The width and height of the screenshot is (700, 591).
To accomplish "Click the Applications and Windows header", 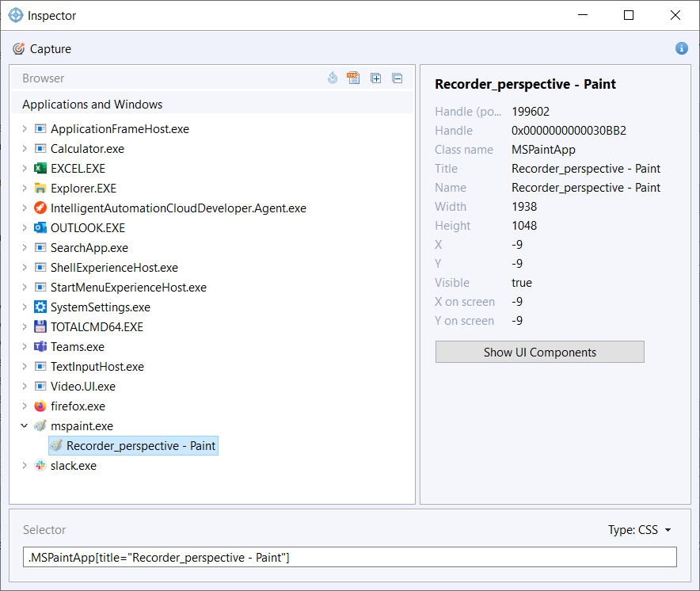I will pos(93,104).
